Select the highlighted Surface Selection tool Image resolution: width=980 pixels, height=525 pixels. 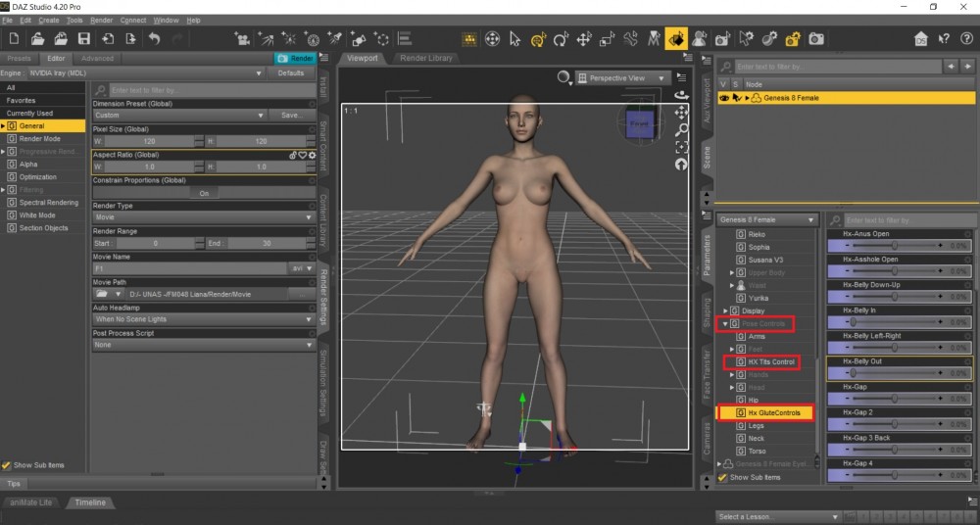tap(676, 39)
